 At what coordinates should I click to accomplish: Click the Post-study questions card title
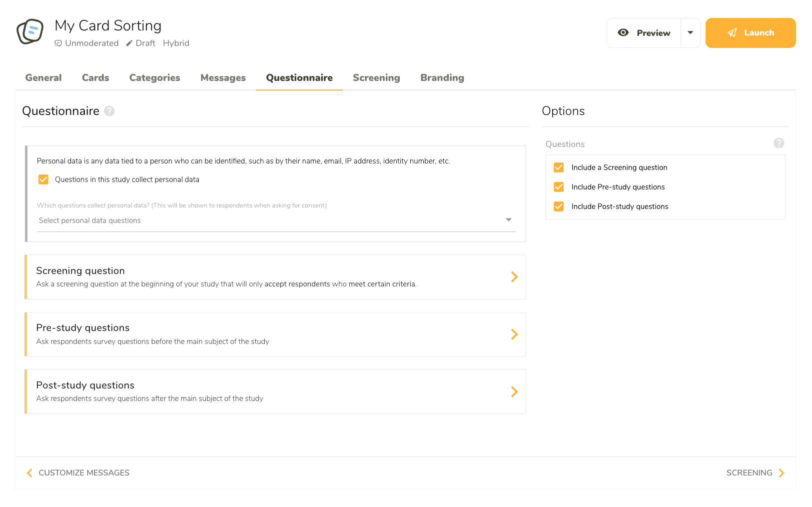tap(85, 385)
